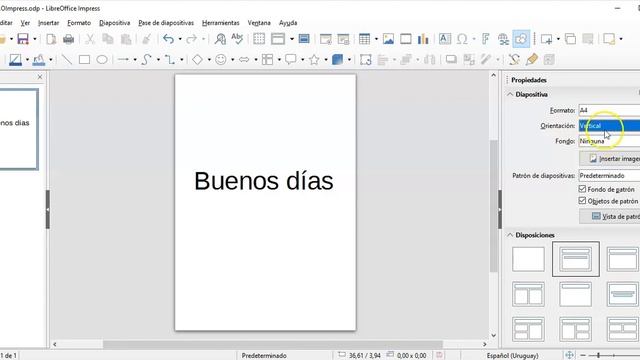Viewport: 640px width, 360px height.
Task: Toggle Fondo de patrón checkbox
Action: click(582, 189)
